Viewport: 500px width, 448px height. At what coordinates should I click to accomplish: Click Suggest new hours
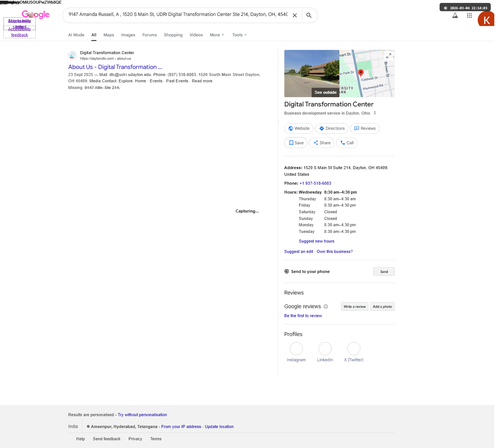pos(316,241)
